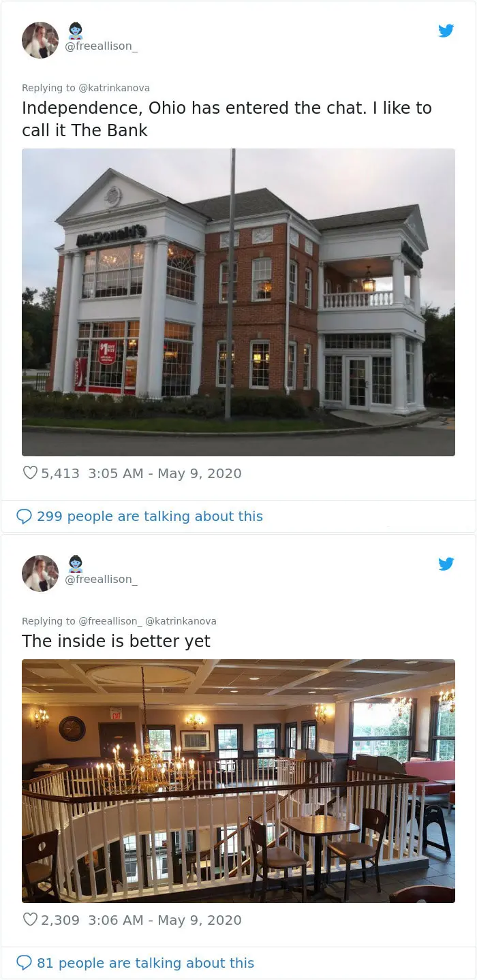Open profile avatar in the second tweet
This screenshot has width=477, height=980.
[40, 573]
